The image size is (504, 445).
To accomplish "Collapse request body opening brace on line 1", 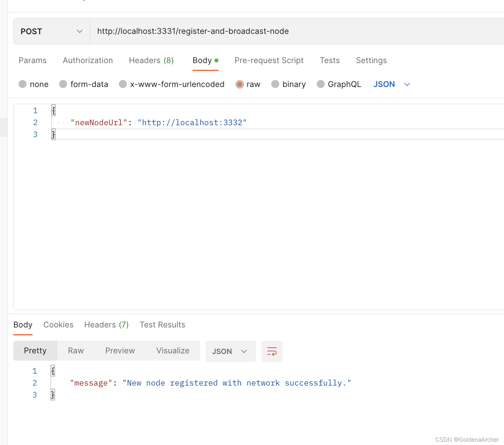I will click(x=53, y=110).
